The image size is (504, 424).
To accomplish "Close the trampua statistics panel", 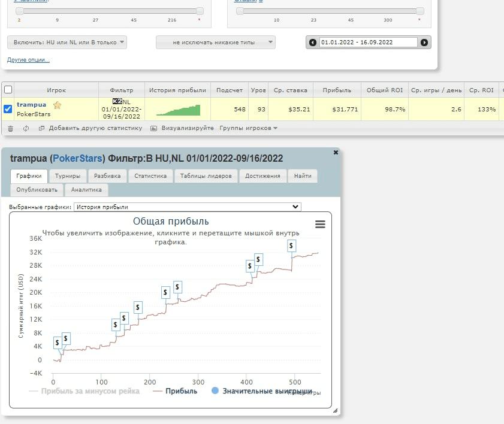I will tap(336, 152).
